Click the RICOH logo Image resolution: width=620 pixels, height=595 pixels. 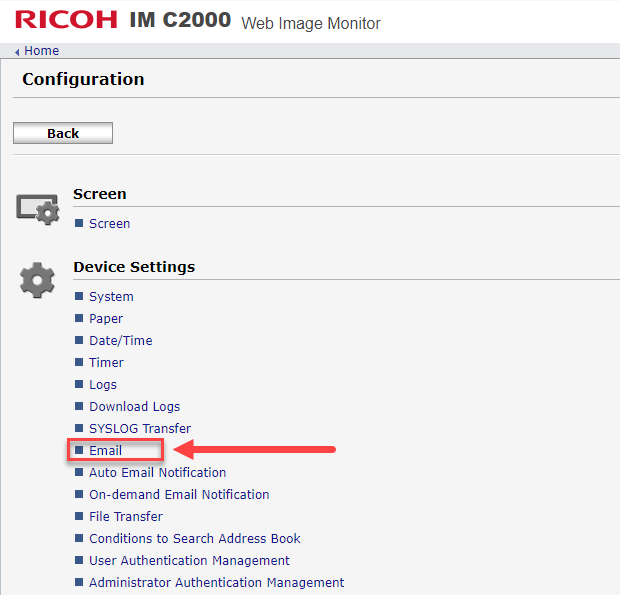click(x=66, y=19)
